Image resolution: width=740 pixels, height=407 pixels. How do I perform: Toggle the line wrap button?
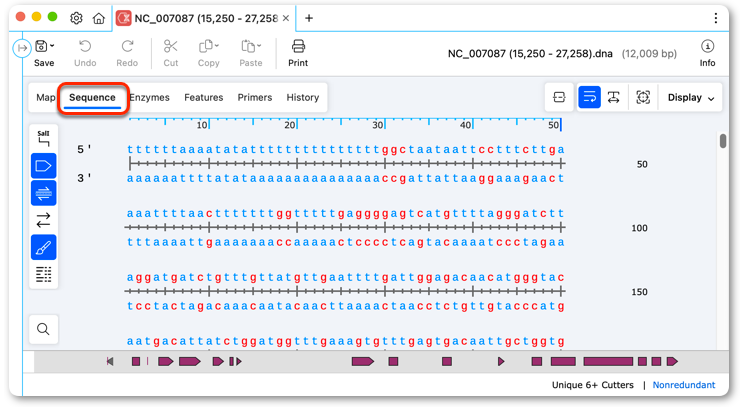[589, 97]
